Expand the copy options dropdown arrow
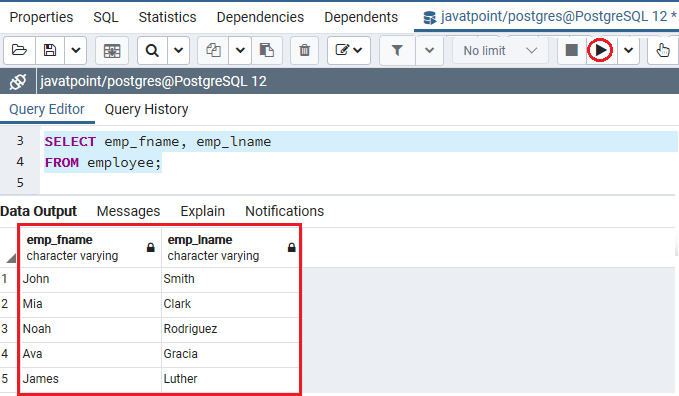679x396 pixels. coord(240,51)
